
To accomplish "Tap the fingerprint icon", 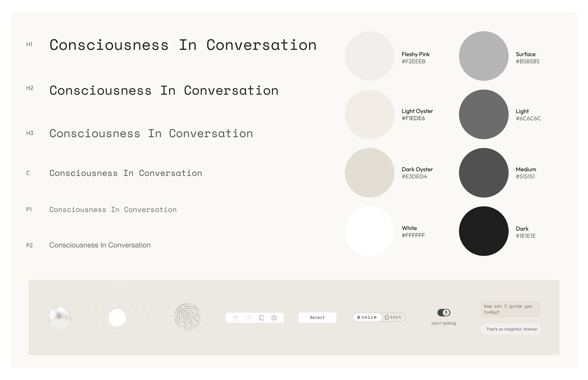I will tap(188, 317).
